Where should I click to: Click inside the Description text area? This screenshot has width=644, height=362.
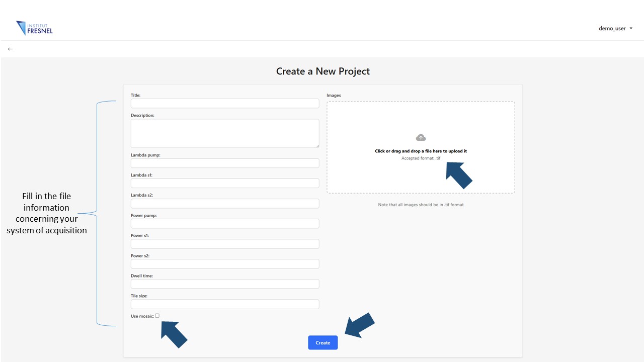(225, 133)
